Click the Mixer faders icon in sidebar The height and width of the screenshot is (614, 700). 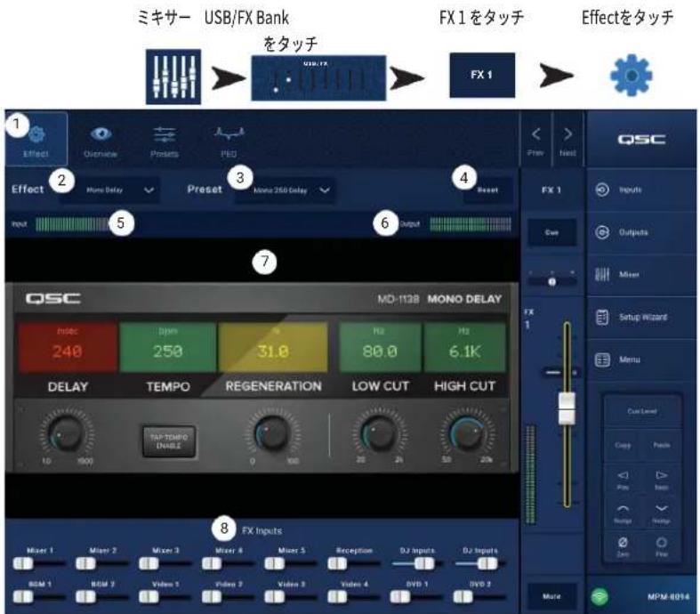tap(602, 275)
